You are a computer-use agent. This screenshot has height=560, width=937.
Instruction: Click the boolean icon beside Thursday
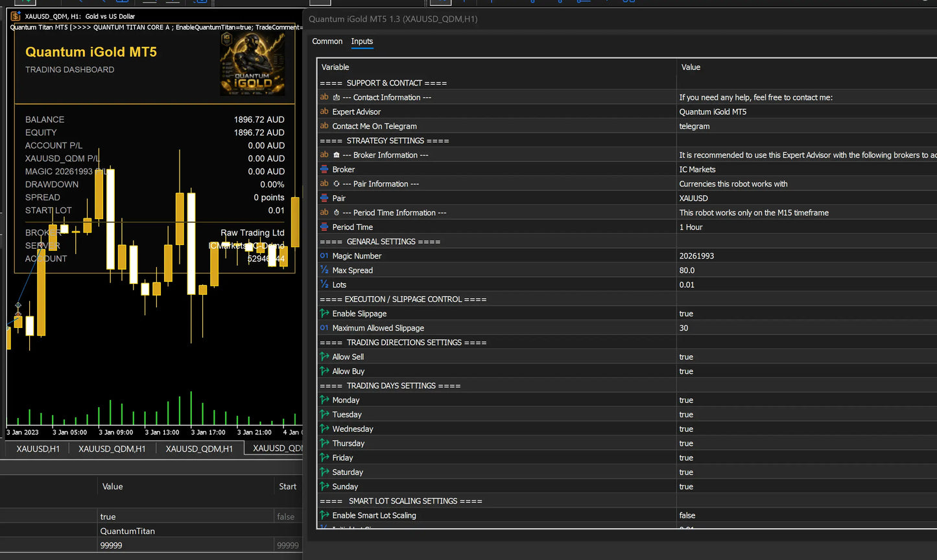pyautogui.click(x=324, y=443)
